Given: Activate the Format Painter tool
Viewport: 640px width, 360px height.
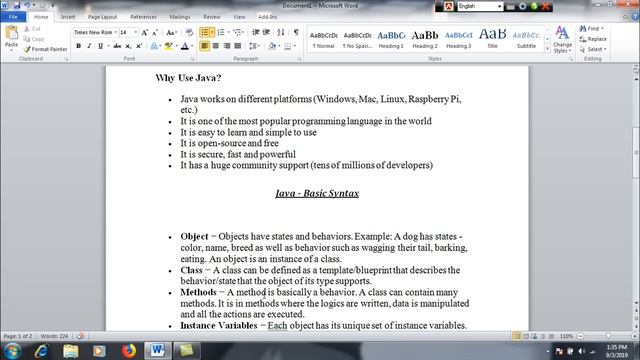Looking at the screenshot, I should [45, 49].
